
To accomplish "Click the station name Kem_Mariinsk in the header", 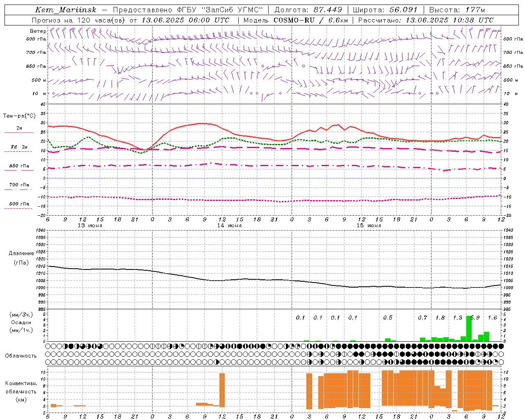I will pos(66,10).
